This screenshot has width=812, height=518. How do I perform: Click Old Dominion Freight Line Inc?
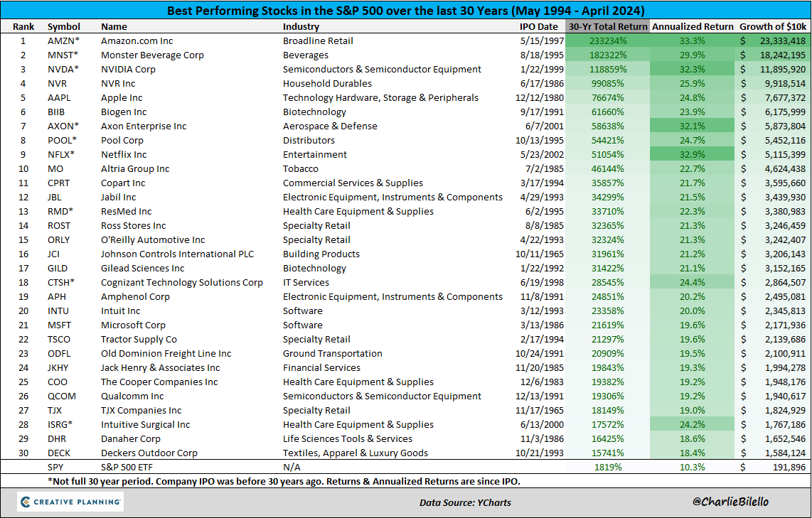coord(166,354)
